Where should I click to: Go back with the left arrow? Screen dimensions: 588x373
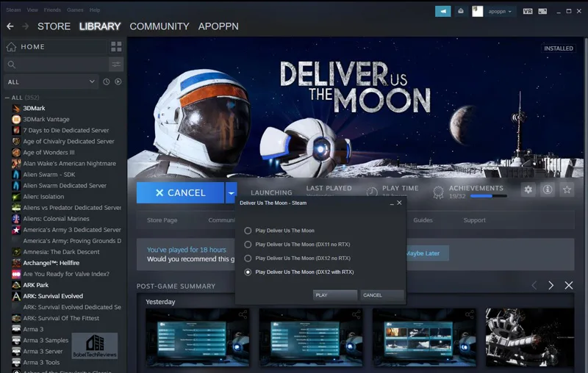[10, 26]
